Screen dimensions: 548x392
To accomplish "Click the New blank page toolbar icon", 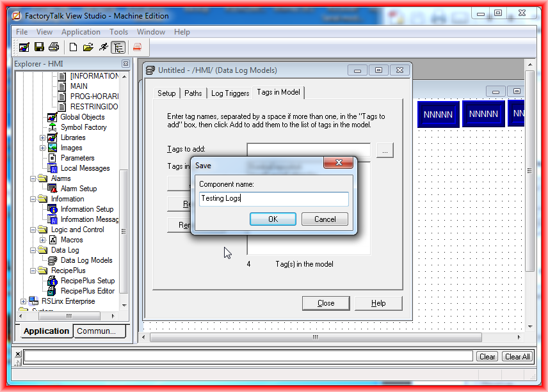I will pyautogui.click(x=74, y=47).
